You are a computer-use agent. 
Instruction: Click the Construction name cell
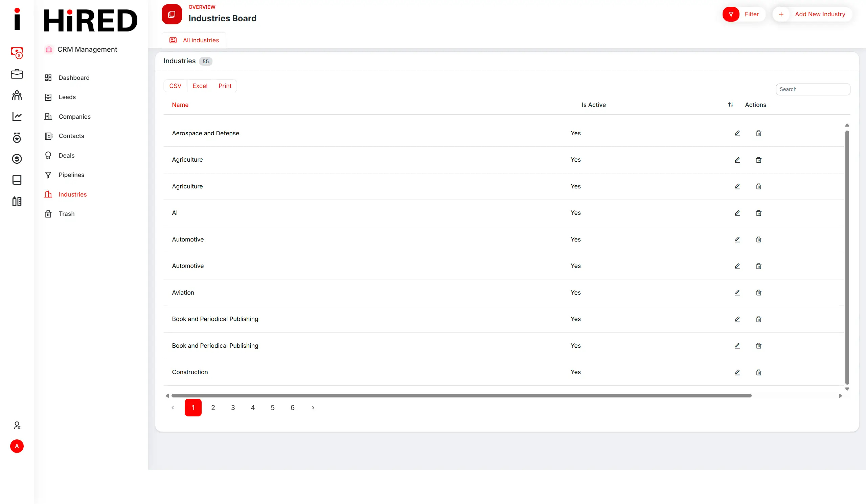click(190, 372)
